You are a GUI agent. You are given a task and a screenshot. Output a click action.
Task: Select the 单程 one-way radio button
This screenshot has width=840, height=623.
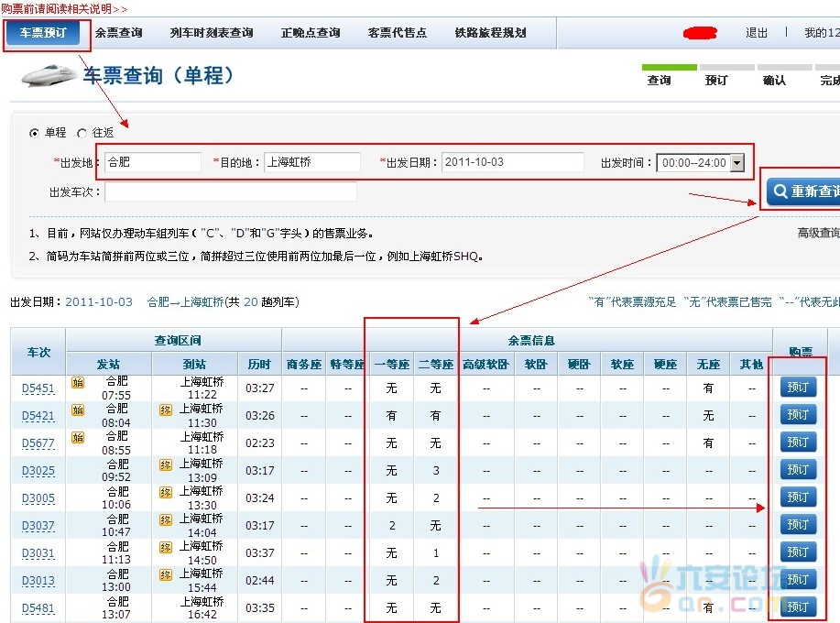34,131
